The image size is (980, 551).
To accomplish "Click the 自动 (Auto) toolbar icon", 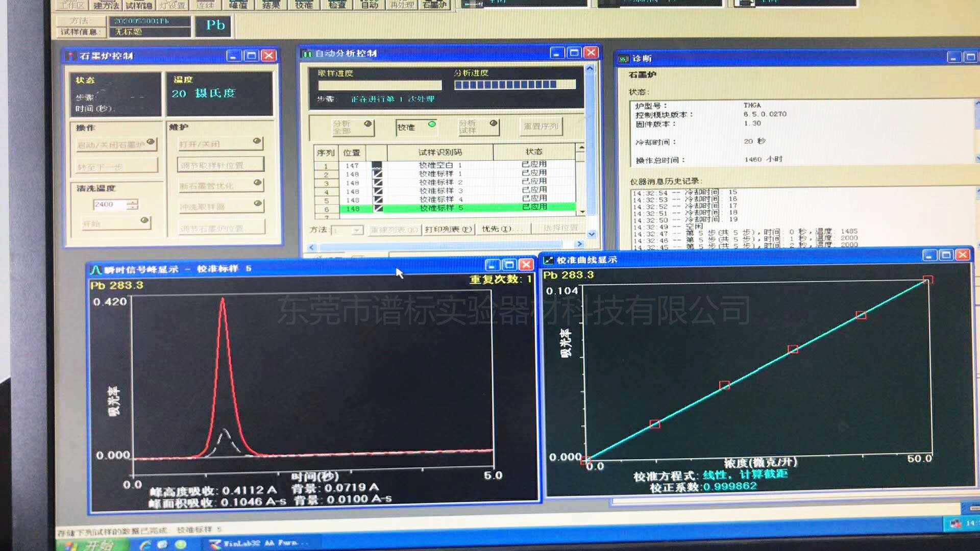I will pos(370,5).
